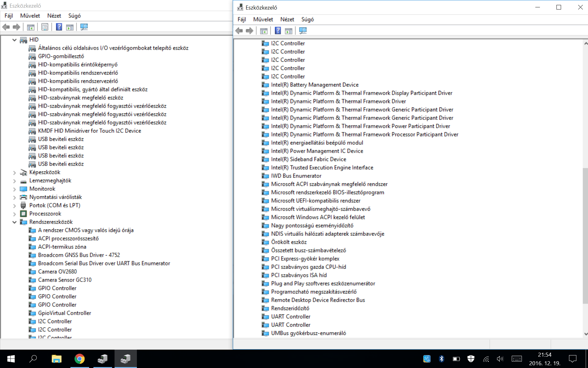Viewport: 588px width, 368px height.
Task: Select Rendszeridőzítő device
Action: (x=290, y=308)
